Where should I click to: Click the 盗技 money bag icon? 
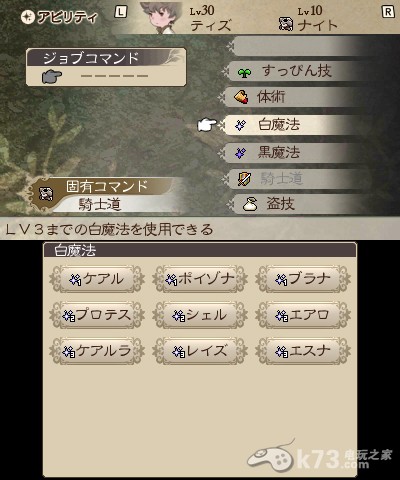(250, 204)
